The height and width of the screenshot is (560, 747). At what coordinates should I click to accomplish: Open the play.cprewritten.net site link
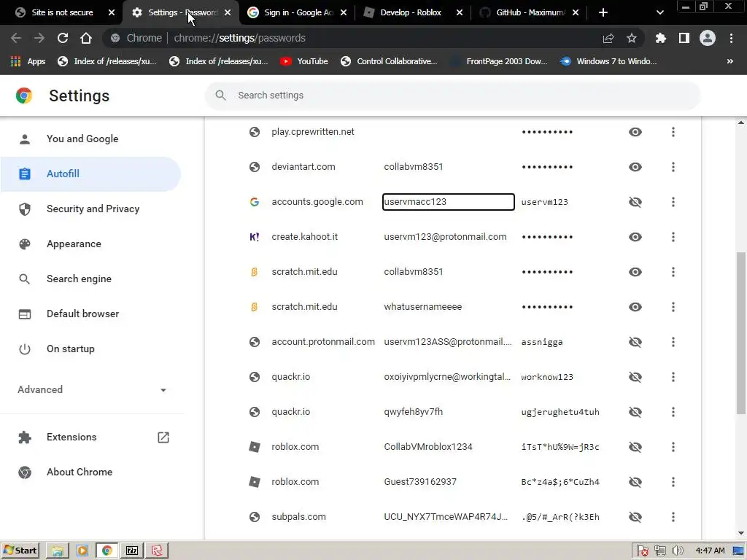coord(312,132)
